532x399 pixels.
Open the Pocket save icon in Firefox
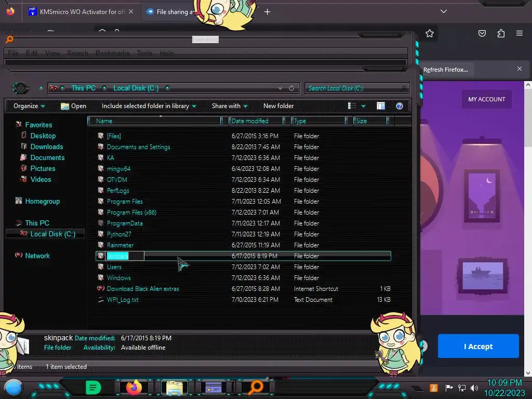[482, 33]
